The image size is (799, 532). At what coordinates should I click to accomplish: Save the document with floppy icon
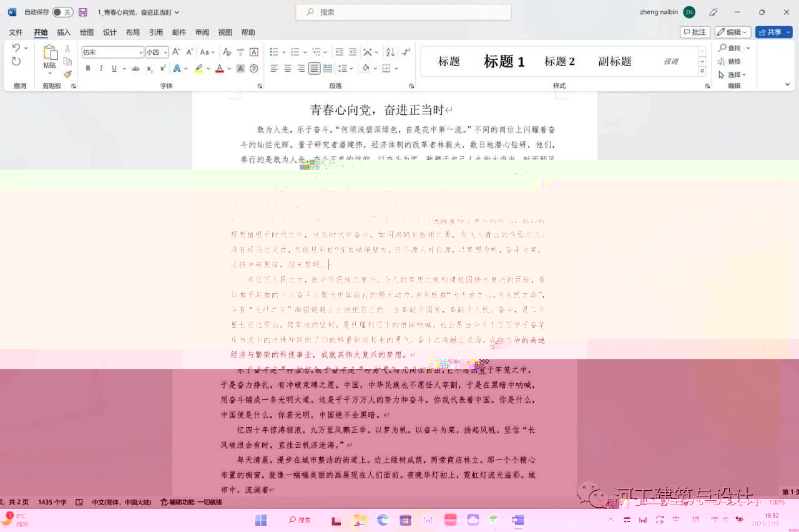82,12
